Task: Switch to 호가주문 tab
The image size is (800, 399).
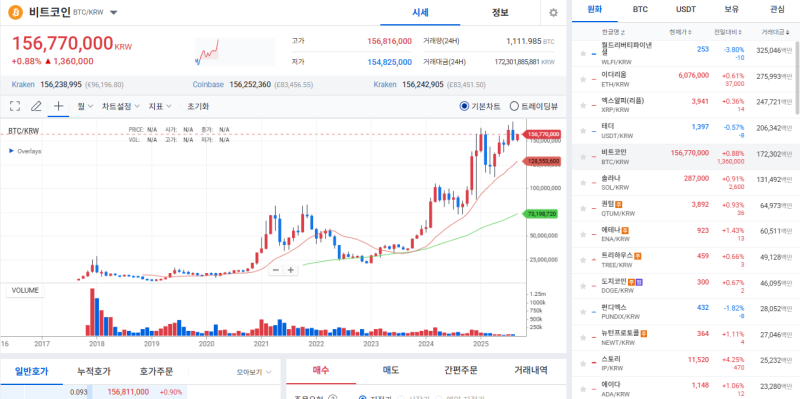Action: pyautogui.click(x=156, y=371)
